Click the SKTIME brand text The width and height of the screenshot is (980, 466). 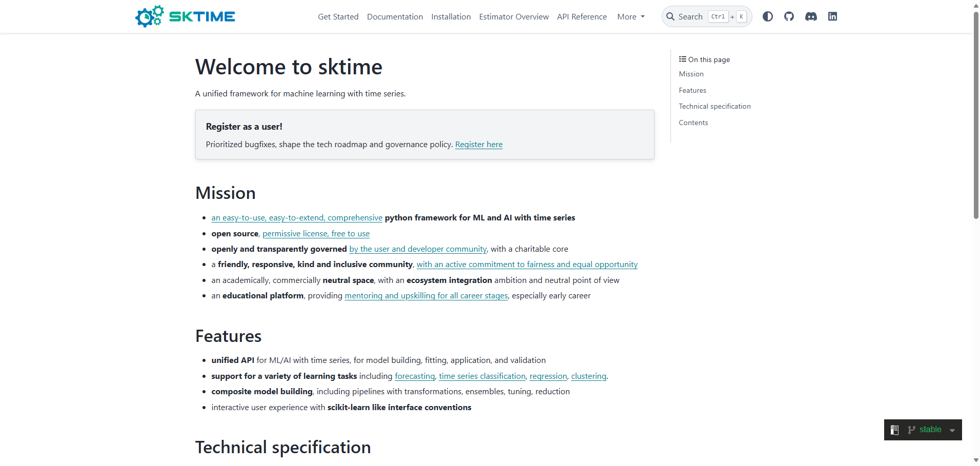point(202,16)
